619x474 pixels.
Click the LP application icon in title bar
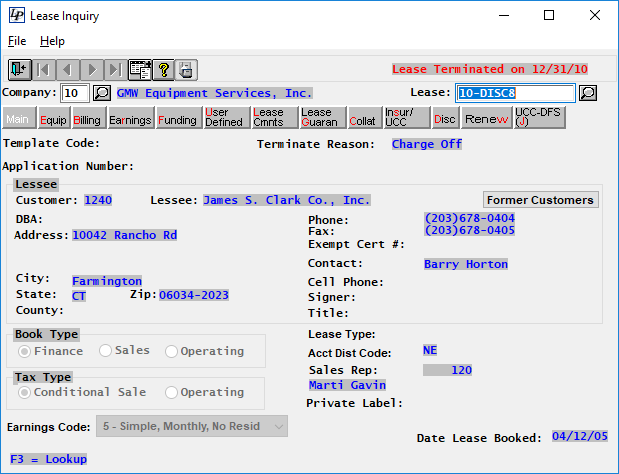pos(17,15)
